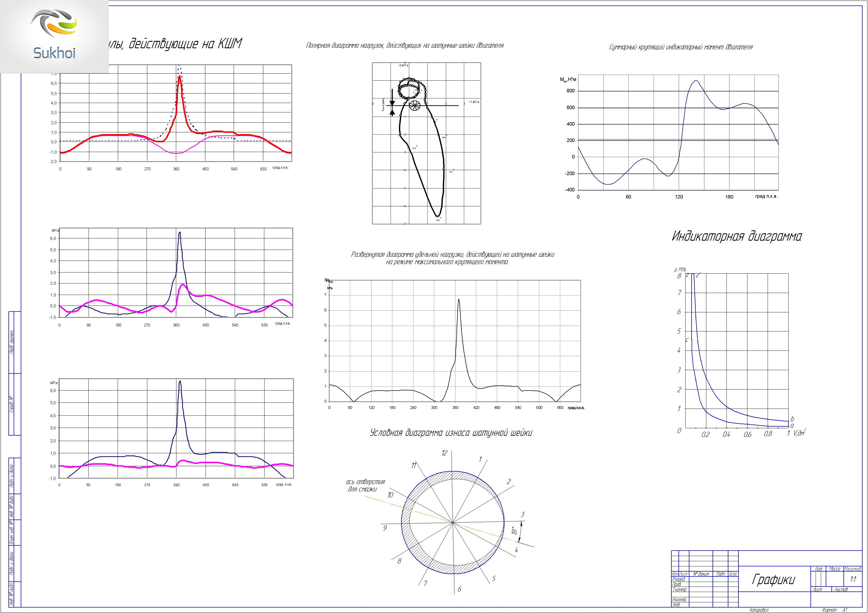Select the 'Перв. примен.' sidebar cell

coord(12,342)
